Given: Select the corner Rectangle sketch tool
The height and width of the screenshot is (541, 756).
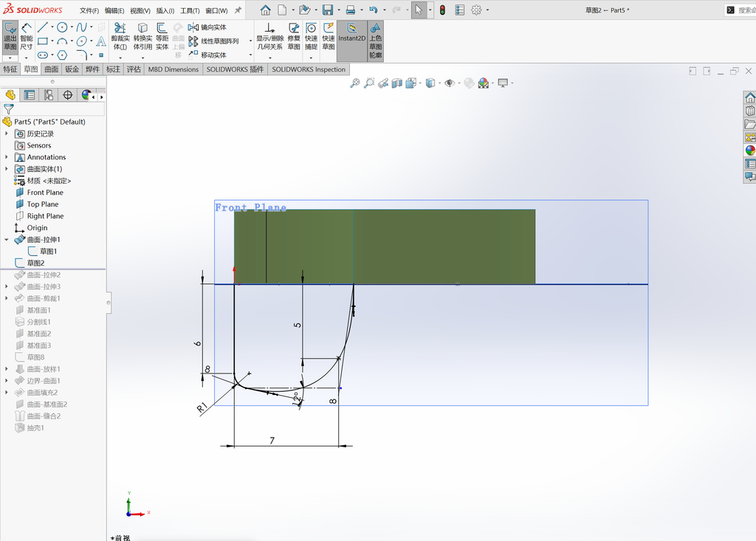Looking at the screenshot, I should tap(42, 41).
